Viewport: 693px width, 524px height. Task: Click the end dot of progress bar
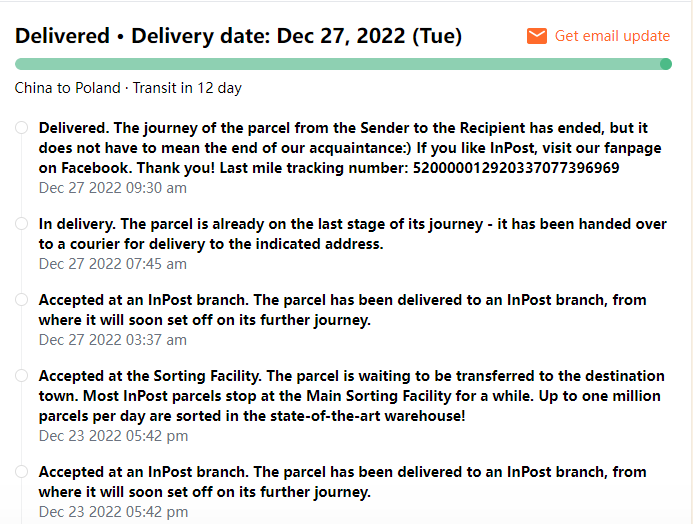pyautogui.click(x=666, y=65)
